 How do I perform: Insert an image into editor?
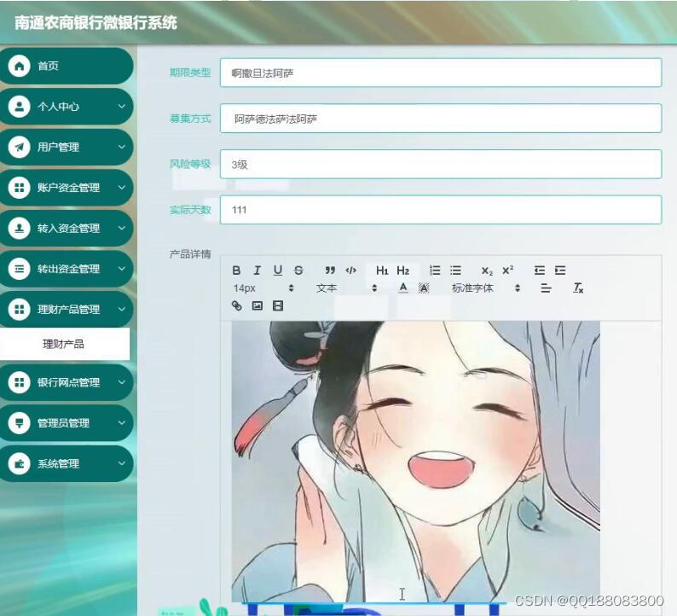(257, 305)
